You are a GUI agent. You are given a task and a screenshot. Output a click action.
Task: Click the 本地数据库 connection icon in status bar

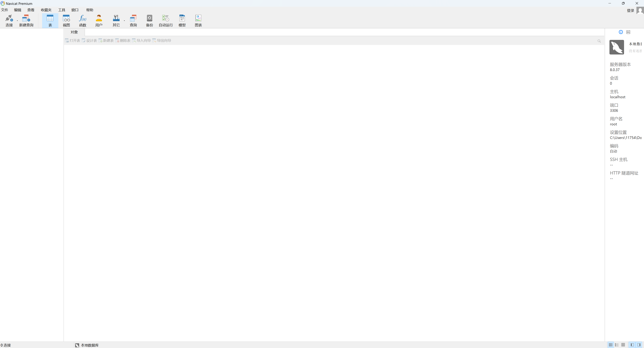(x=77, y=345)
